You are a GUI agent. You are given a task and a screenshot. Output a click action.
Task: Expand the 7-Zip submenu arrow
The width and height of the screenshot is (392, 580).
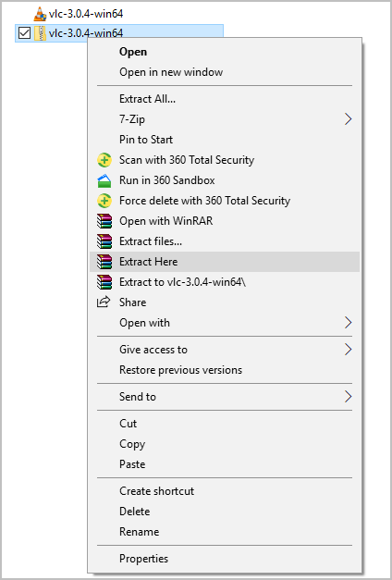tap(348, 119)
